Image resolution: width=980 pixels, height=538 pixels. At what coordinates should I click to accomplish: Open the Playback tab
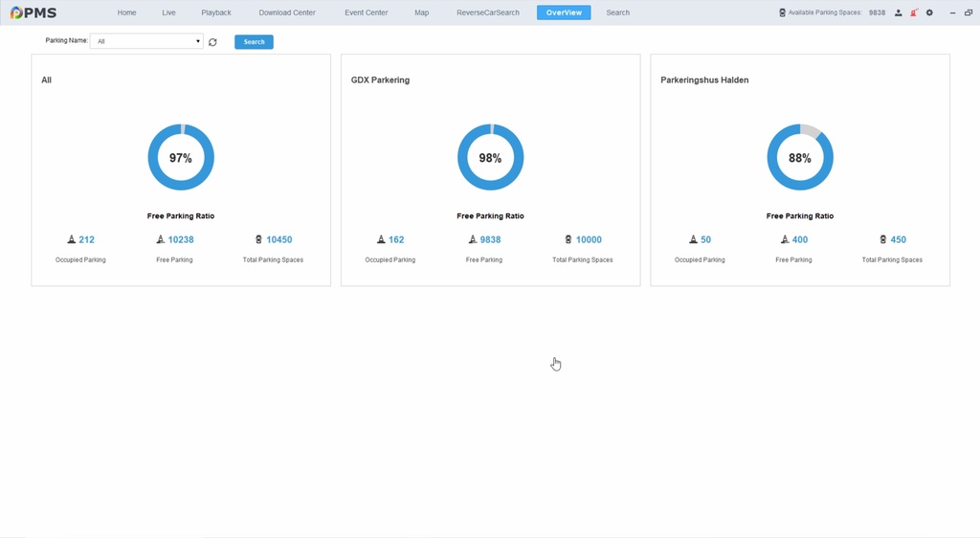tap(216, 12)
